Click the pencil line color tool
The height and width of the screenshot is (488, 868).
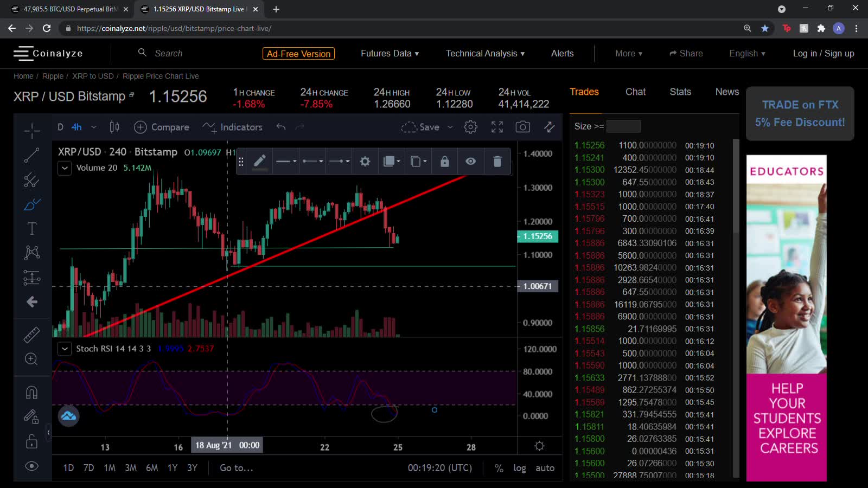click(259, 161)
